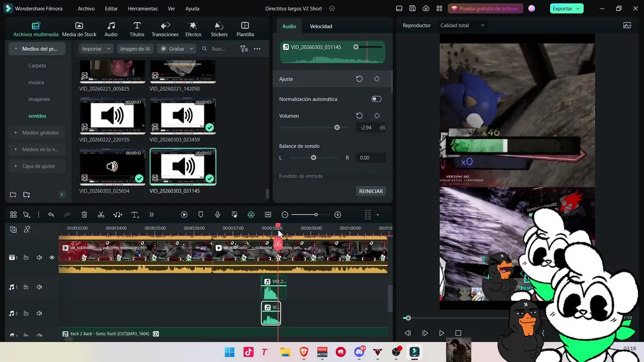644x362 pixels.
Task: Open the Grabar dropdown
Action: tap(177, 49)
